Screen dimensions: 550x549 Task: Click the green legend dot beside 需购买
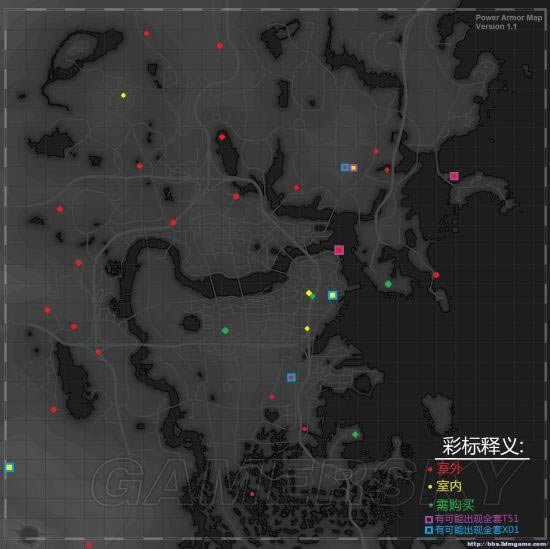click(x=431, y=505)
